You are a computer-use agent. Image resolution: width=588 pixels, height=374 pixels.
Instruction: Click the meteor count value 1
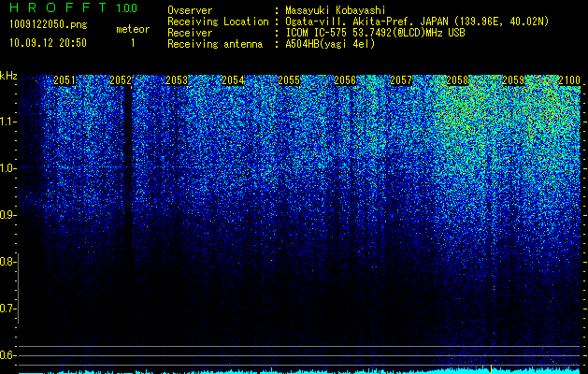[x=133, y=43]
